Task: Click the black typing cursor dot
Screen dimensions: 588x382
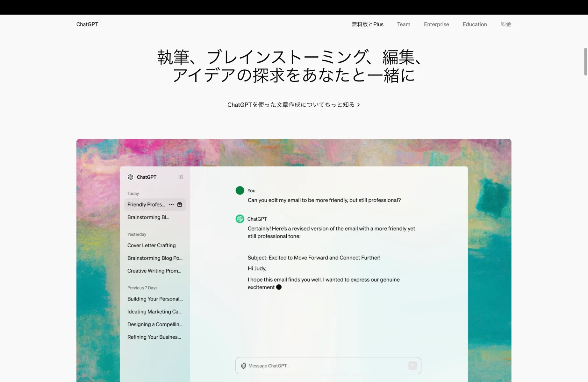Action: (279, 287)
